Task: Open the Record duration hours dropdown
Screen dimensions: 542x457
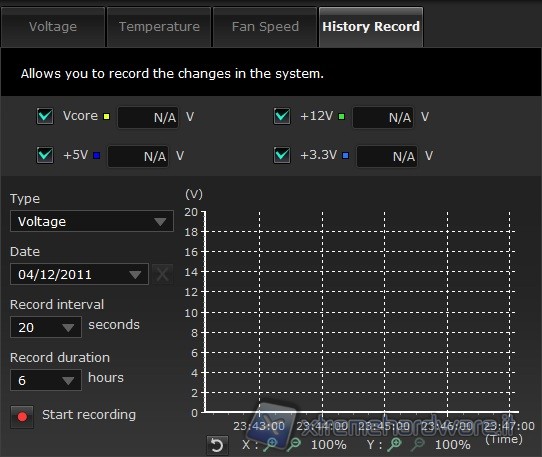Action: tap(46, 380)
